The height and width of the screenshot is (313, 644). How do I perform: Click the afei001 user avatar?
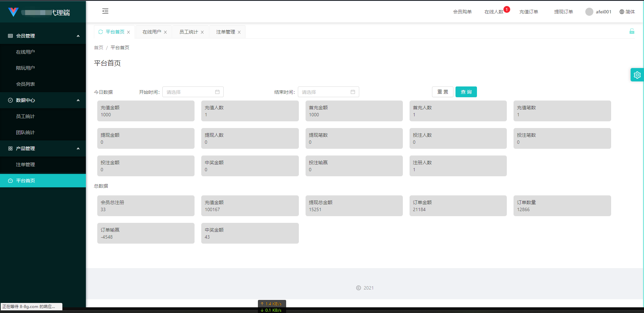(x=589, y=12)
